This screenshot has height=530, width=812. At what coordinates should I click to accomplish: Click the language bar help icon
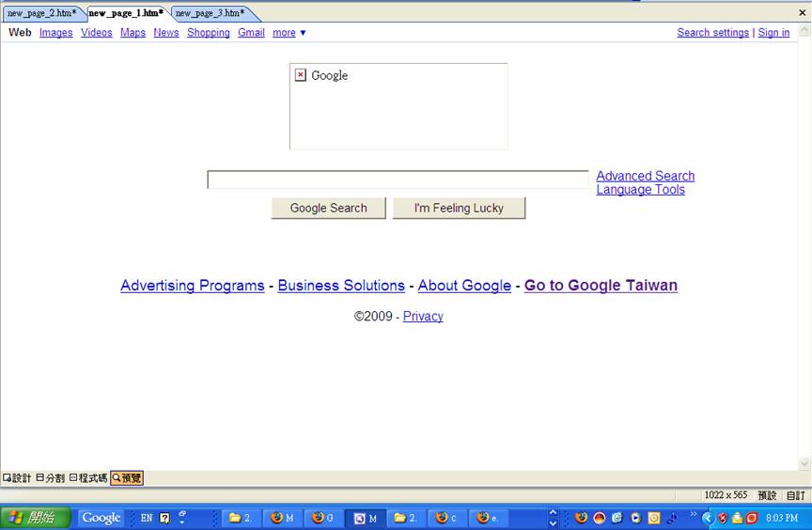point(164,518)
